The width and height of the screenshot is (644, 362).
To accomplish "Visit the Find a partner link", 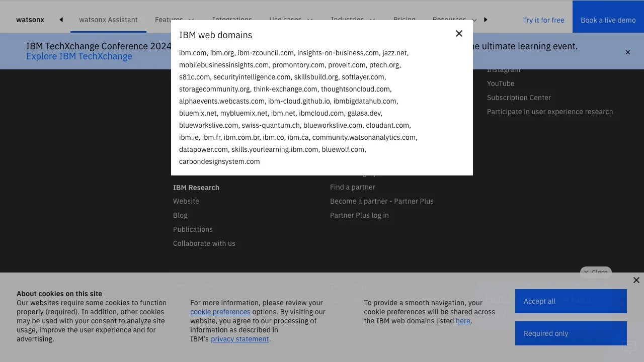I will point(352,187).
